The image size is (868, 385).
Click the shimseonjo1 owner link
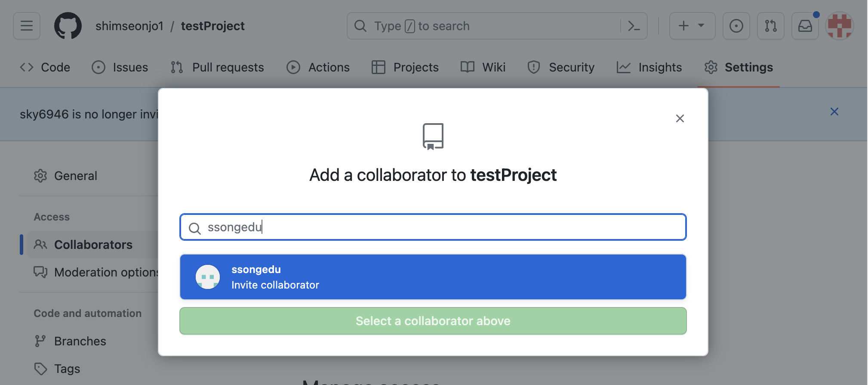click(129, 26)
